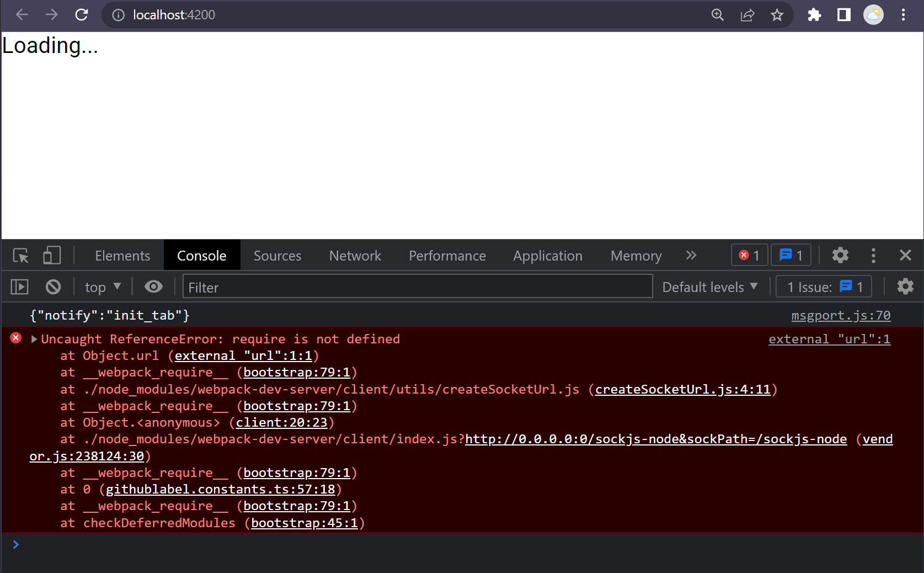Viewport: 924px width, 573px height.
Task: Close the DevTools panel
Action: pyautogui.click(x=905, y=255)
